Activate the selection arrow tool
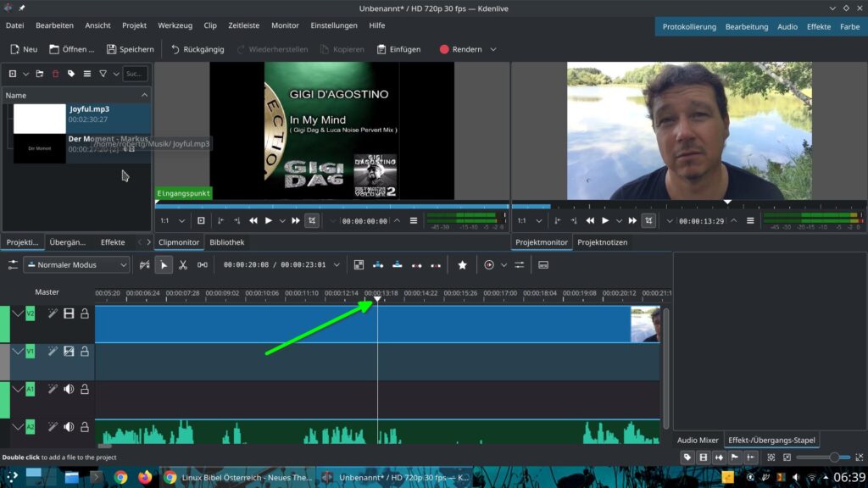The height and width of the screenshot is (488, 868). (x=164, y=265)
